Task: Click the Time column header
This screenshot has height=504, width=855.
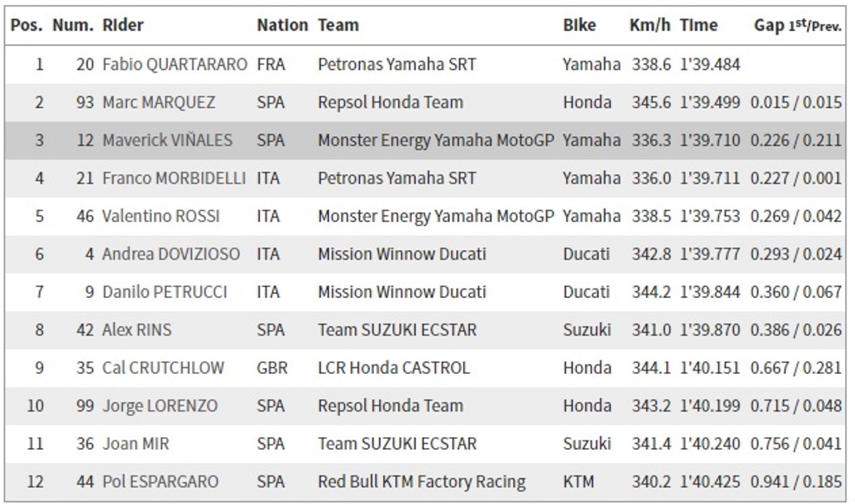Action: [699, 25]
